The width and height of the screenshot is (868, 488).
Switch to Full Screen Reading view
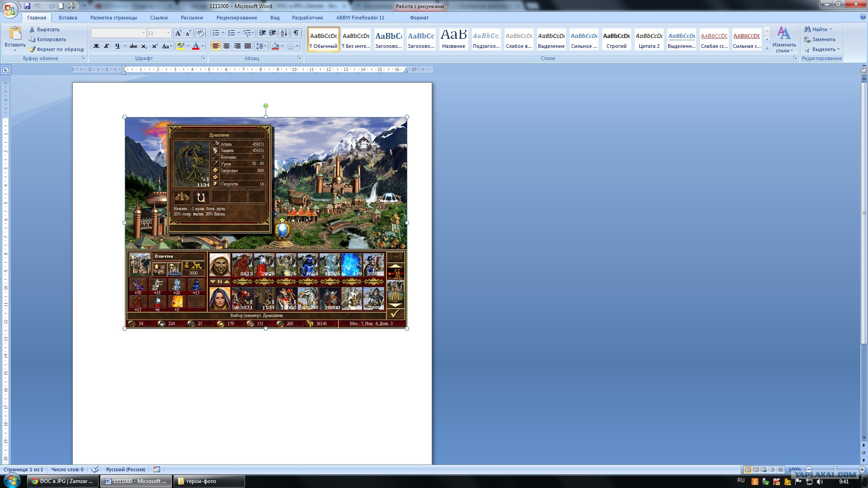(x=756, y=469)
